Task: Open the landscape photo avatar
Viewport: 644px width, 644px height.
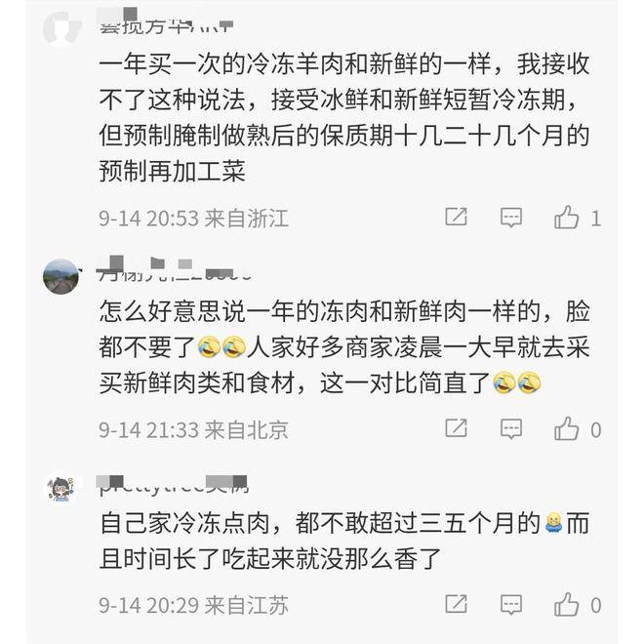Action: [x=60, y=276]
